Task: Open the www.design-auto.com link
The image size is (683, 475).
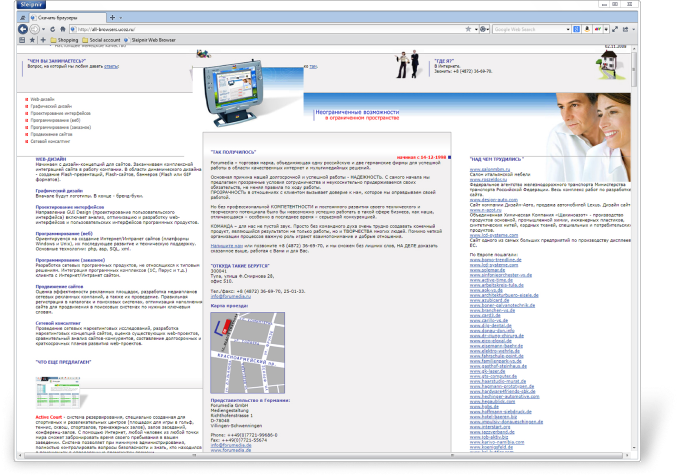Action: pos(494,200)
